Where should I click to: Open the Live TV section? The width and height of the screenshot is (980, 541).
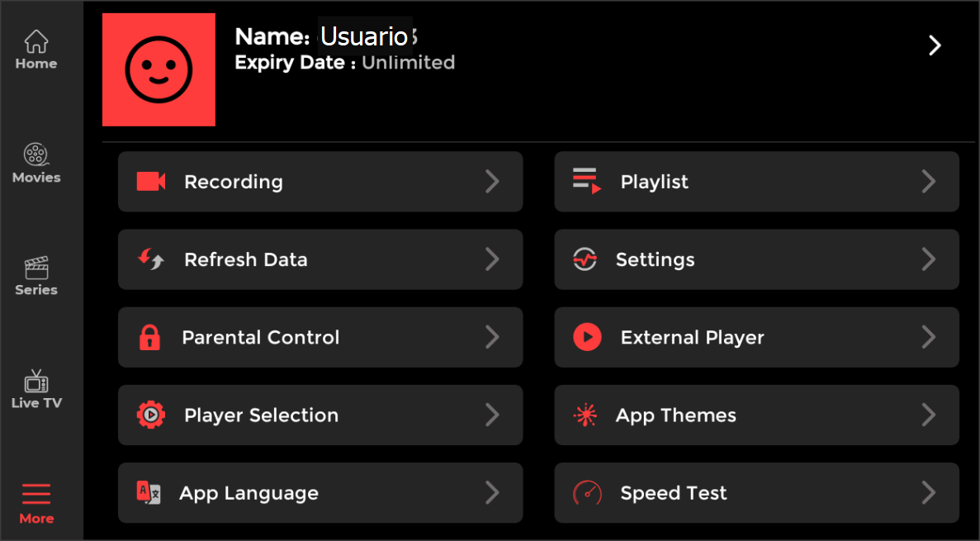(x=36, y=390)
